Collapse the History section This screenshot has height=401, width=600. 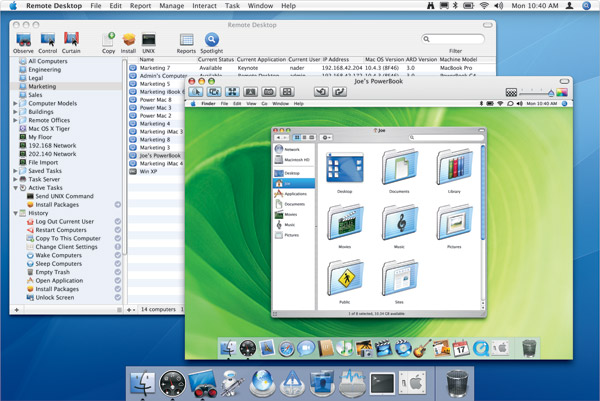pyautogui.click(x=15, y=213)
